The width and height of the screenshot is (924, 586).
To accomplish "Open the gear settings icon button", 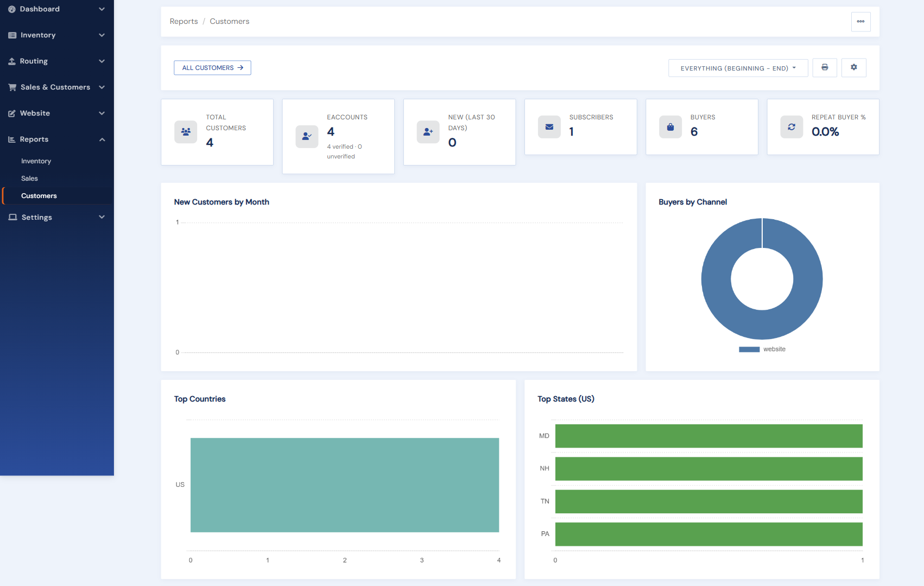I will 854,68.
